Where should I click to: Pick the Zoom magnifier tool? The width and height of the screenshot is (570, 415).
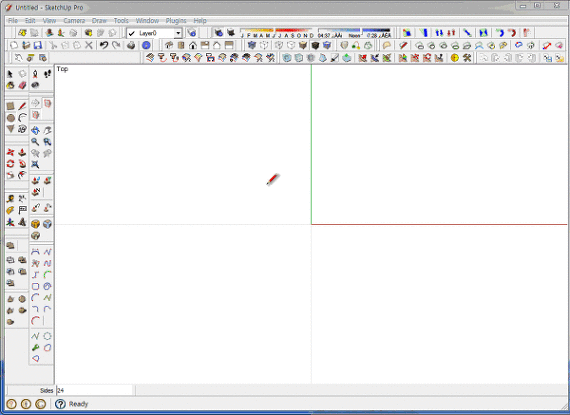[x=35, y=142]
